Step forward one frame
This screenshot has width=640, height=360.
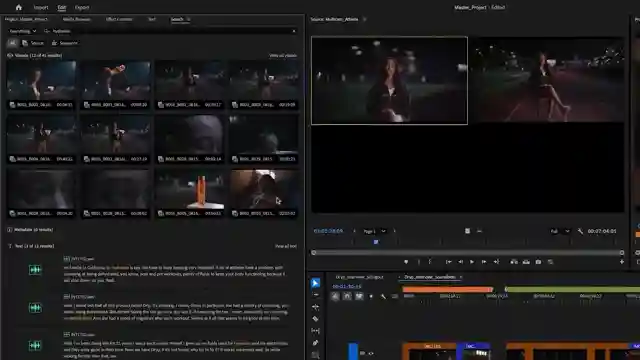(x=484, y=262)
